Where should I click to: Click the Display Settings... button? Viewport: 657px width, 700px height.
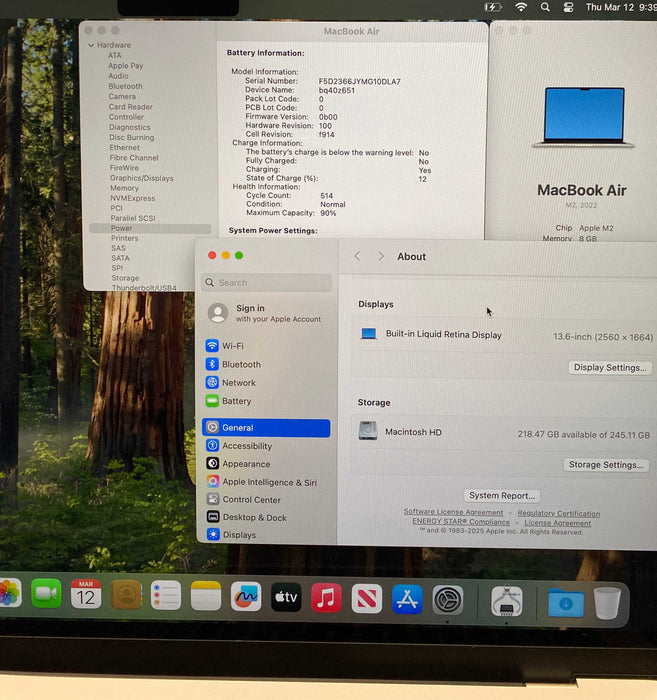610,367
